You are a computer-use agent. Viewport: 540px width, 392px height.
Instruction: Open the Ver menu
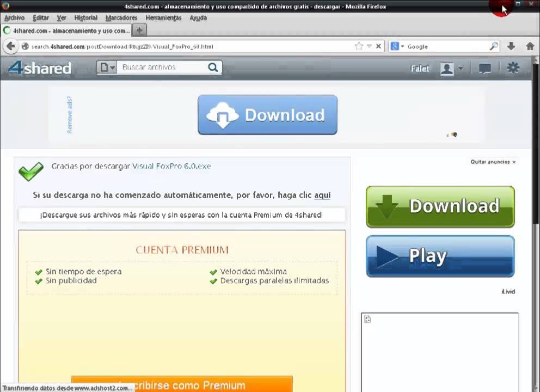pyautogui.click(x=62, y=17)
